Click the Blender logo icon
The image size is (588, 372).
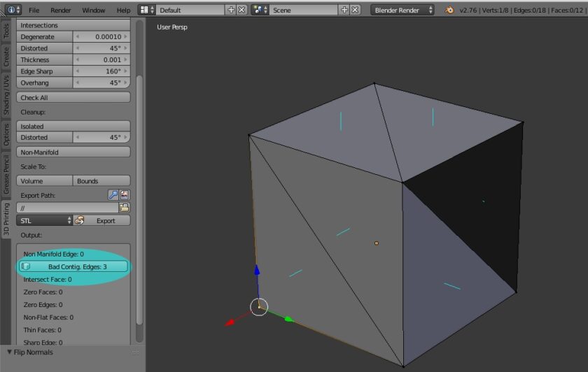(449, 10)
